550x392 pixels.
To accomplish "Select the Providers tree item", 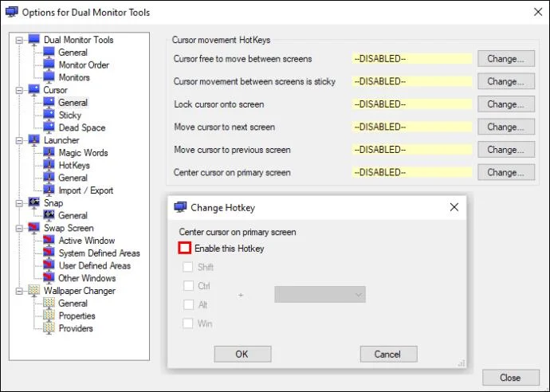I will [x=76, y=328].
